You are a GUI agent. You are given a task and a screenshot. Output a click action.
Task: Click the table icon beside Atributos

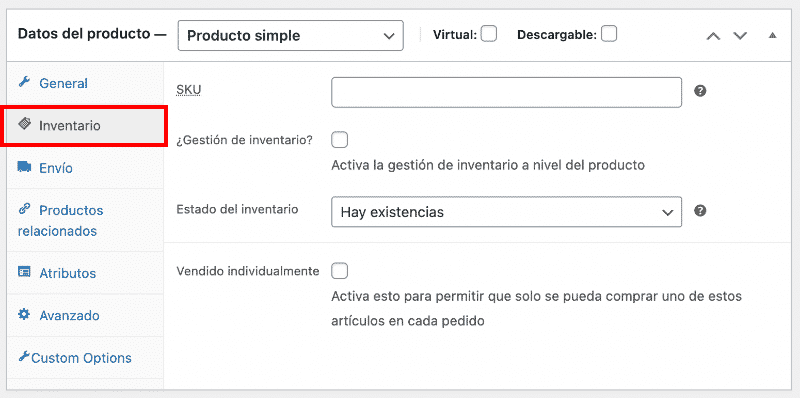[24, 272]
